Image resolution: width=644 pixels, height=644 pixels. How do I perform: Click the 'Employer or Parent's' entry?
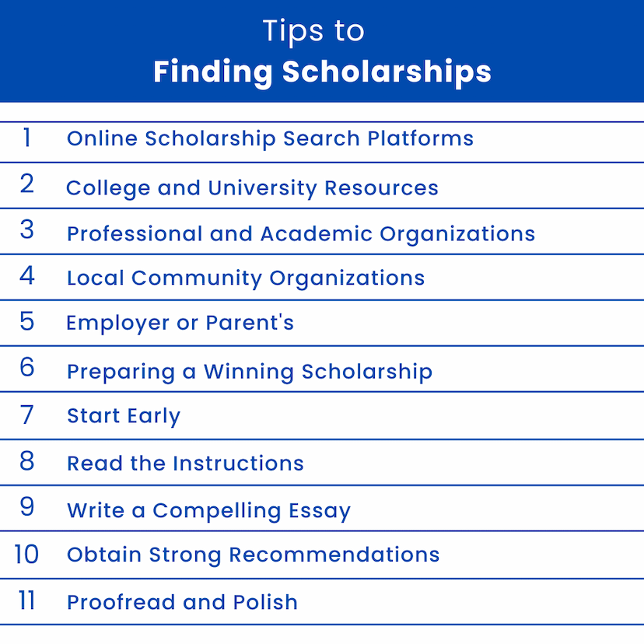coord(180,324)
